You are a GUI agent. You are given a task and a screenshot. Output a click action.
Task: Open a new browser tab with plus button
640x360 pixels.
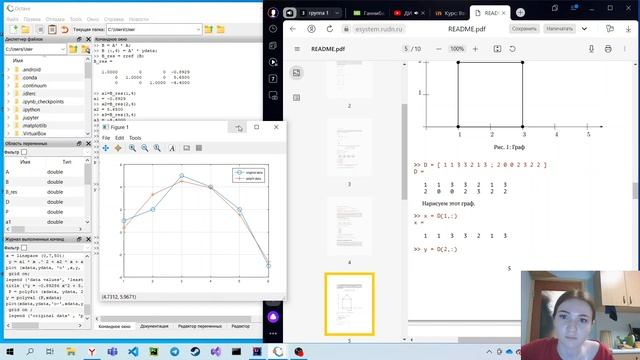tap(520, 13)
